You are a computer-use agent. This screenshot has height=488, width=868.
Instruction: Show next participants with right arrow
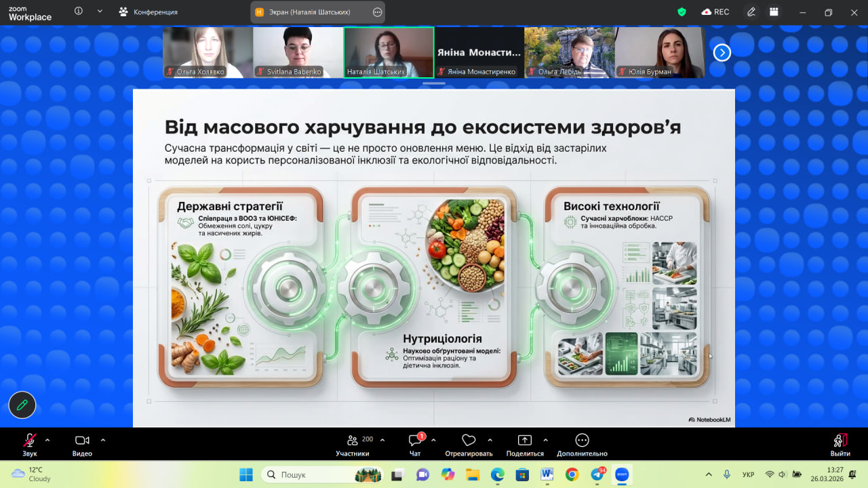722,52
